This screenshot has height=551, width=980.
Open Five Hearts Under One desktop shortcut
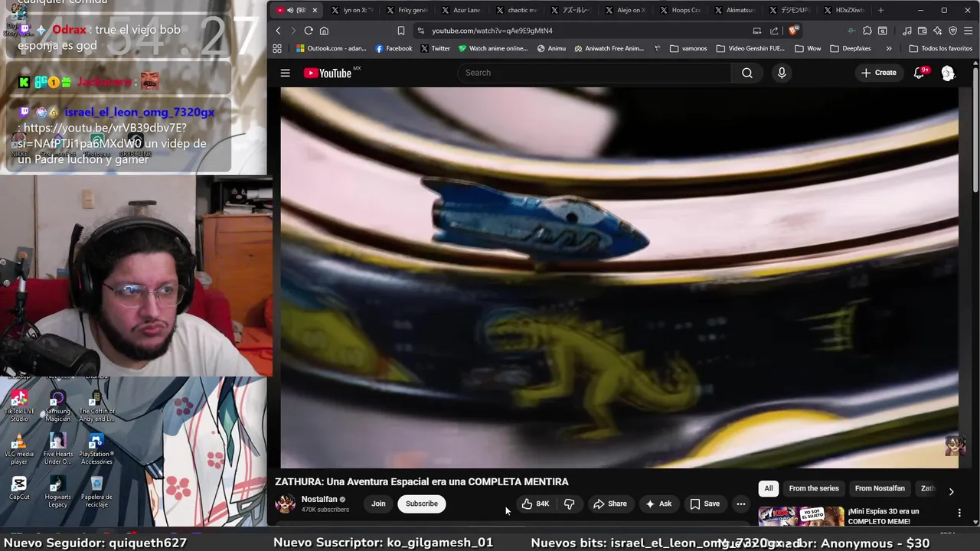click(57, 448)
